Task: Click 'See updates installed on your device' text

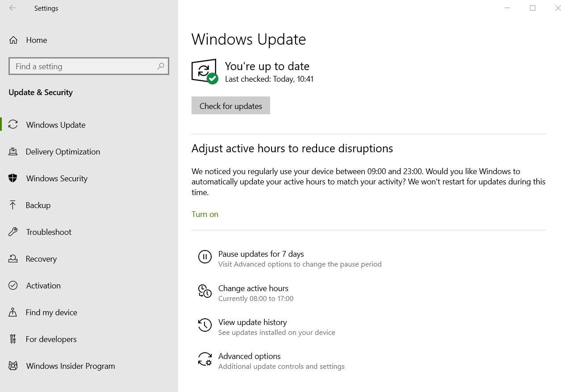Action: click(x=277, y=333)
